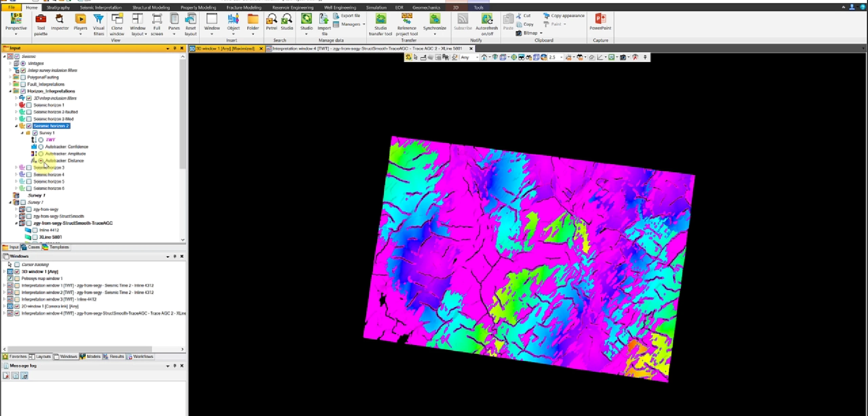Select zgy-from-segy-StructSmooth item
This screenshot has width=868, height=416.
coord(59,216)
